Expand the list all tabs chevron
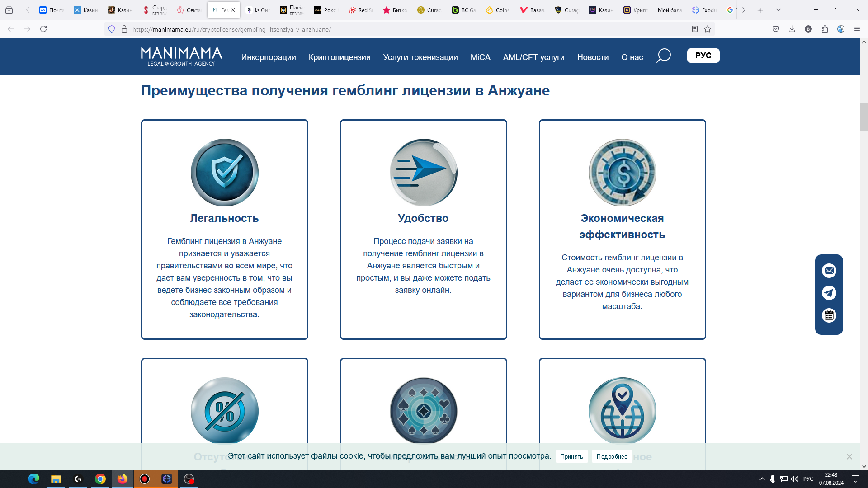The width and height of the screenshot is (868, 488). [x=778, y=10]
